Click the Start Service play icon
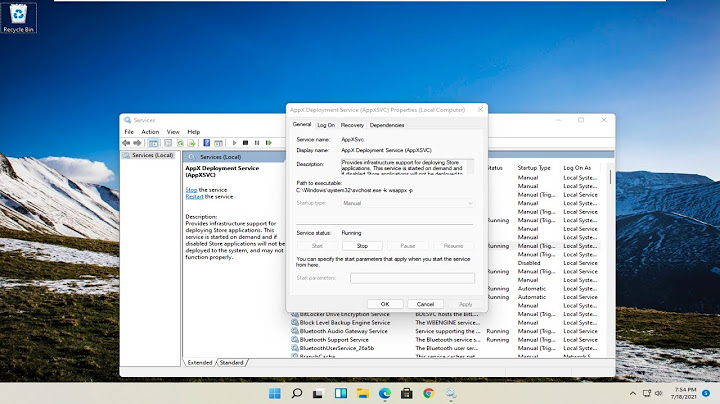 click(x=234, y=143)
